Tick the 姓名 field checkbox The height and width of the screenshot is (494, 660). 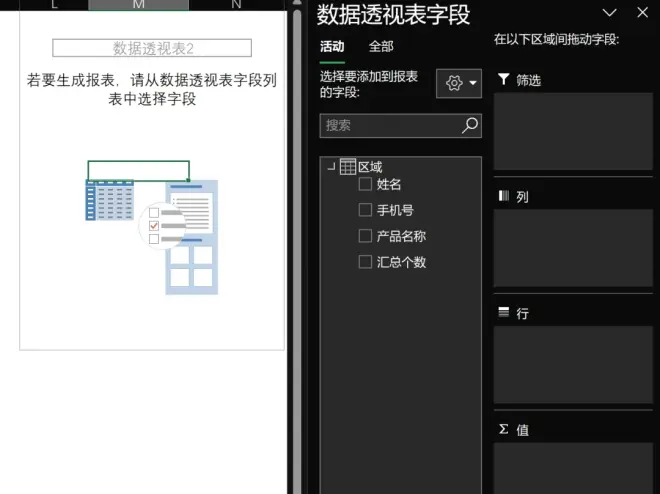click(x=365, y=184)
